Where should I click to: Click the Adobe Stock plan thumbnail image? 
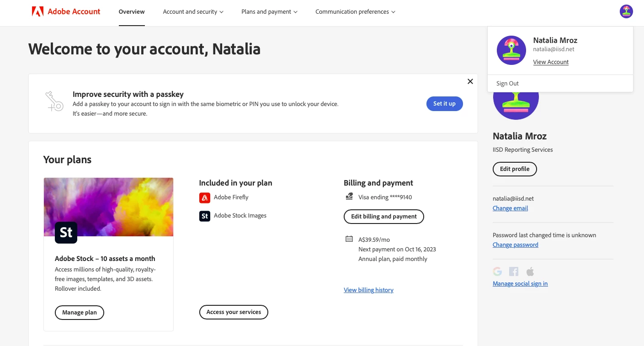[x=108, y=207]
